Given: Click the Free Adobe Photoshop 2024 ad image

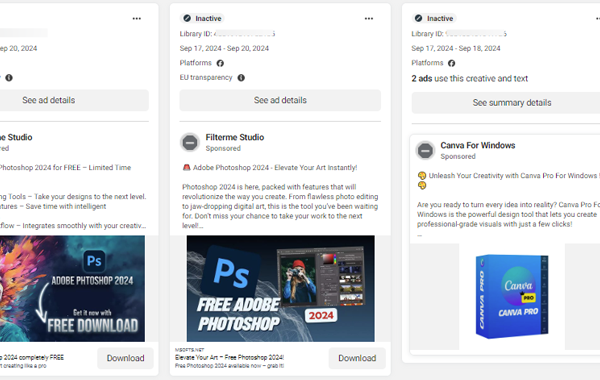Looking at the screenshot, I should point(280,289).
